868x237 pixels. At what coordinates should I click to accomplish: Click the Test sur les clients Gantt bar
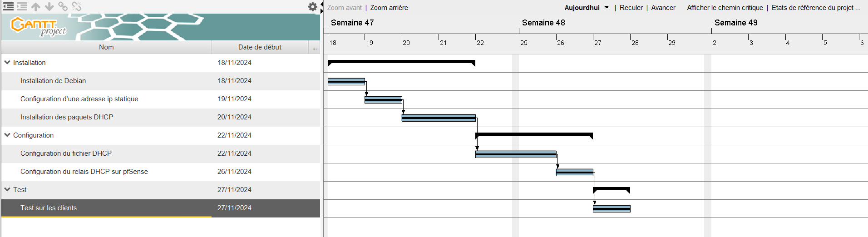[612, 208]
